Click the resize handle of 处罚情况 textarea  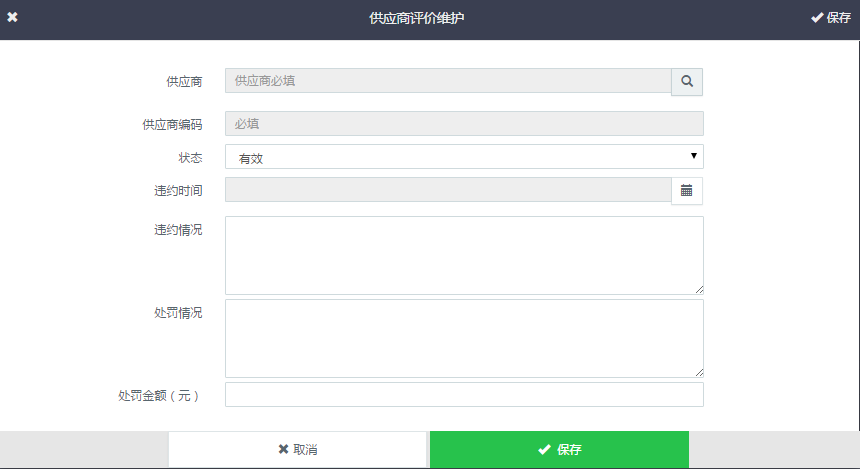tap(698, 372)
